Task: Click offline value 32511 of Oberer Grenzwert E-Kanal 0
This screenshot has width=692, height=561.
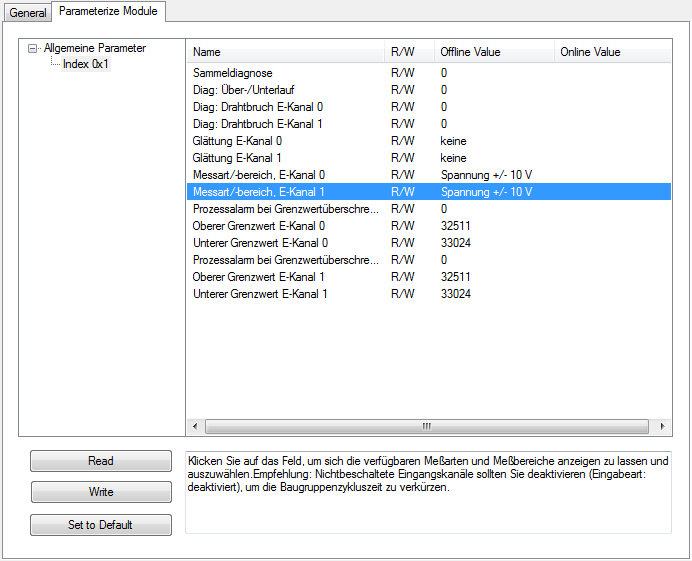Action: click(x=455, y=226)
